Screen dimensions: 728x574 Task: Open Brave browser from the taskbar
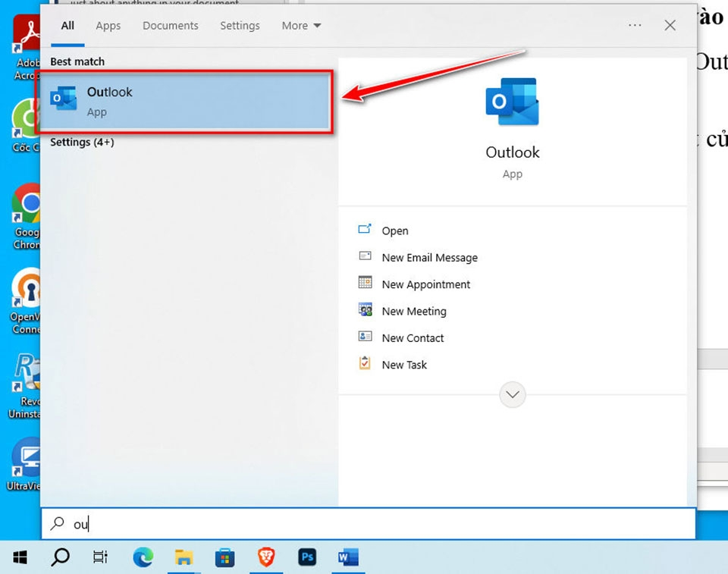tap(265, 558)
